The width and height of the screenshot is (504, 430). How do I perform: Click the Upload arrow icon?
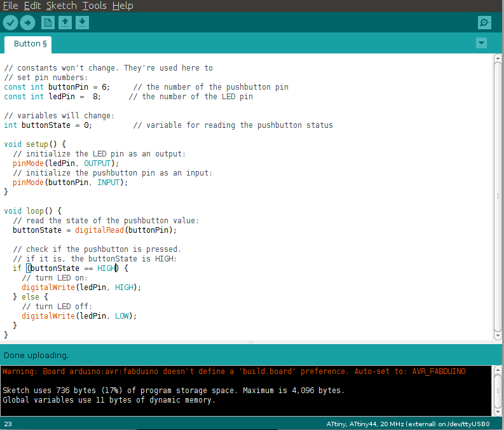tap(27, 23)
